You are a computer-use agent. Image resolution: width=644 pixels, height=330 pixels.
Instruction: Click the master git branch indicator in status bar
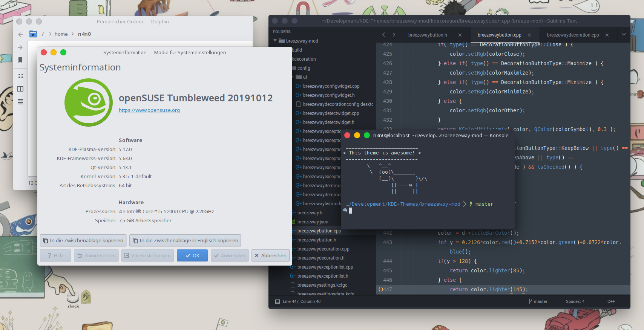(x=538, y=301)
